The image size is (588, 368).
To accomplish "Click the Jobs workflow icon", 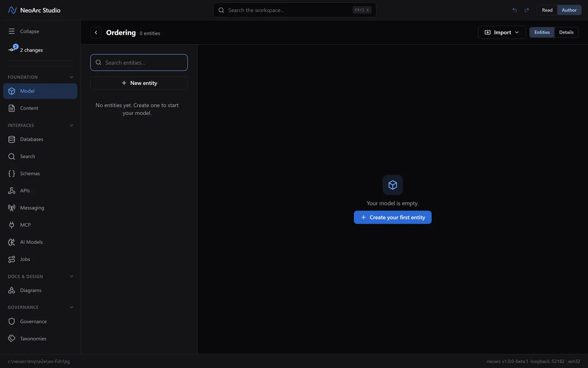I will click(12, 259).
